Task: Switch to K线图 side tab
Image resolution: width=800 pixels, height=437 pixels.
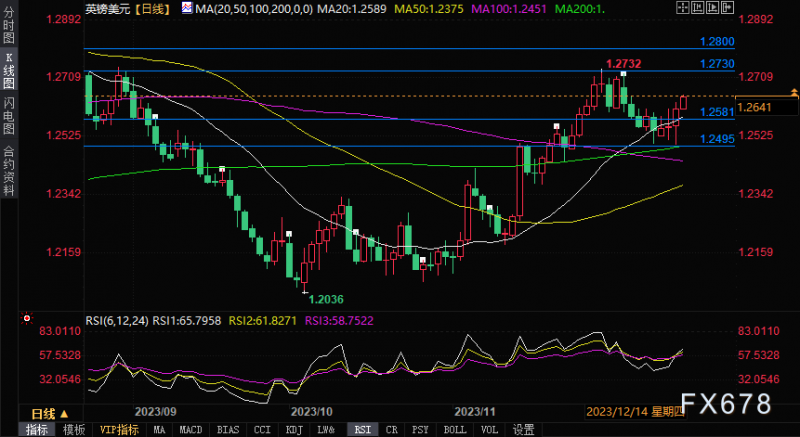Action: [9, 70]
